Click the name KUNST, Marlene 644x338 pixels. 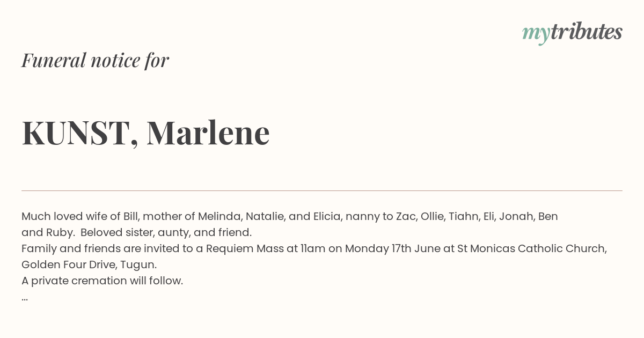(145, 133)
